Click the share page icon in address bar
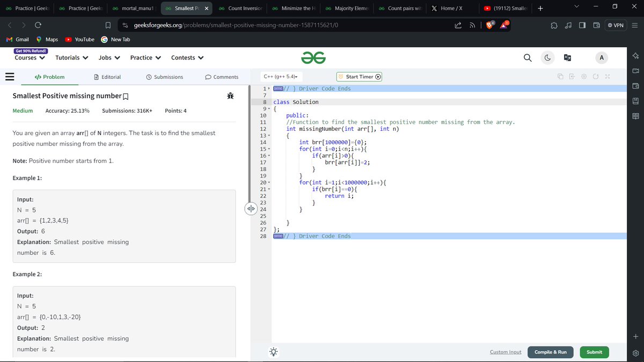 459,25
